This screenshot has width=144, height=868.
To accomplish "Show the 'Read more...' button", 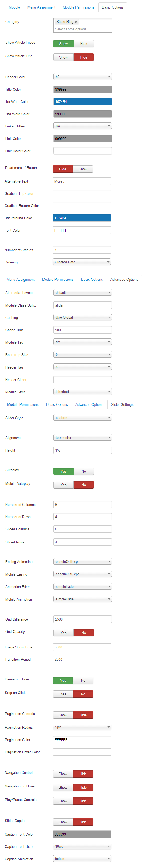I will pyautogui.click(x=83, y=169).
